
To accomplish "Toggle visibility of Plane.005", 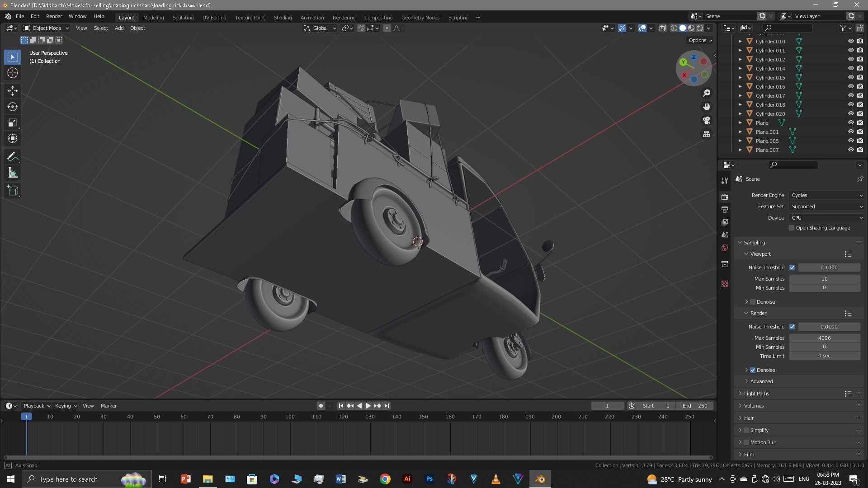I will (850, 141).
